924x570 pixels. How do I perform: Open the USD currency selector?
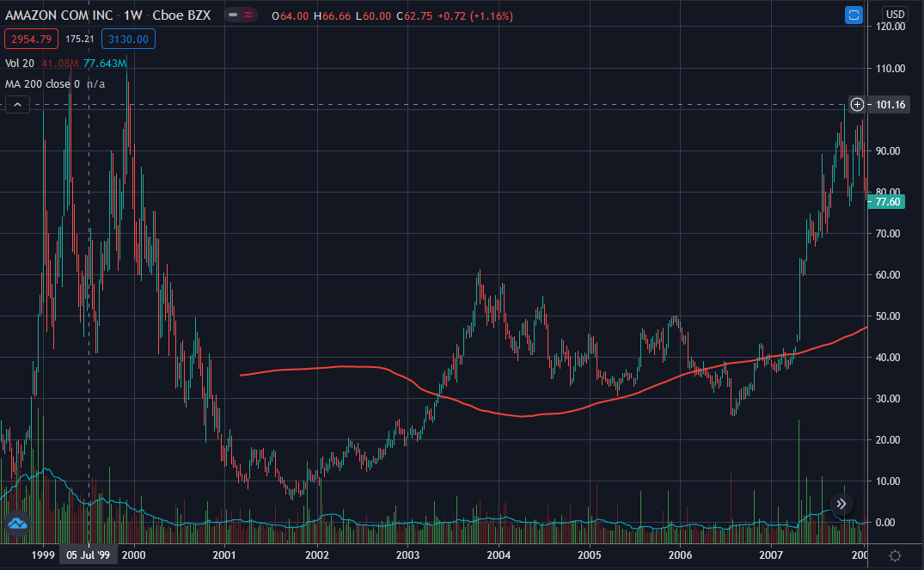(896, 14)
